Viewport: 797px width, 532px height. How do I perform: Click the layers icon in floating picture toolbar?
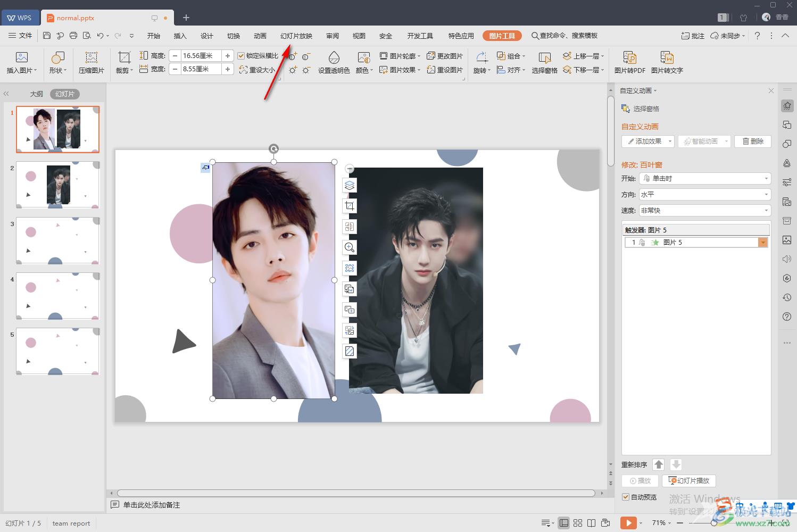pos(350,185)
